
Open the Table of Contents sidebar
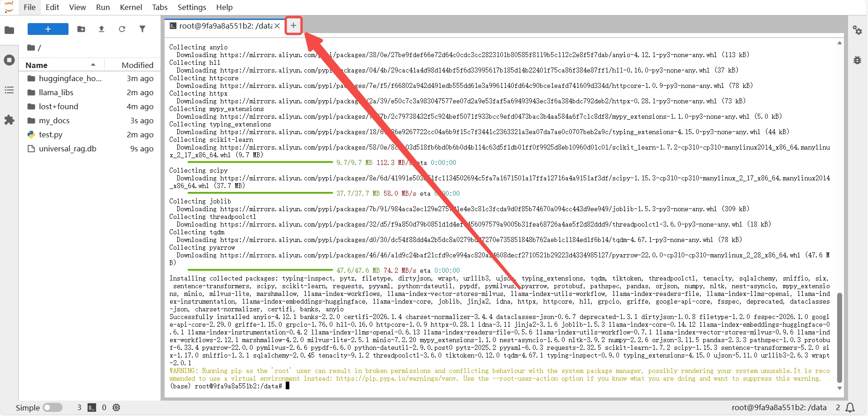click(x=9, y=90)
